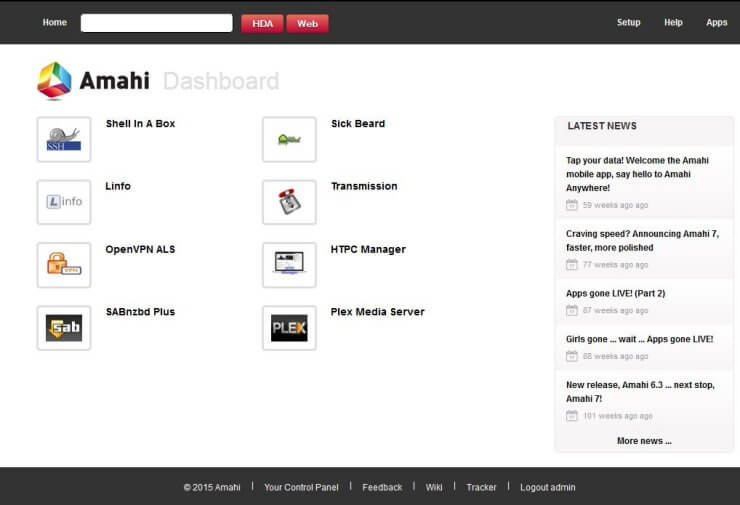740x505 pixels.
Task: Click the 'LATEST NEWS' heading
Action: 602,126
